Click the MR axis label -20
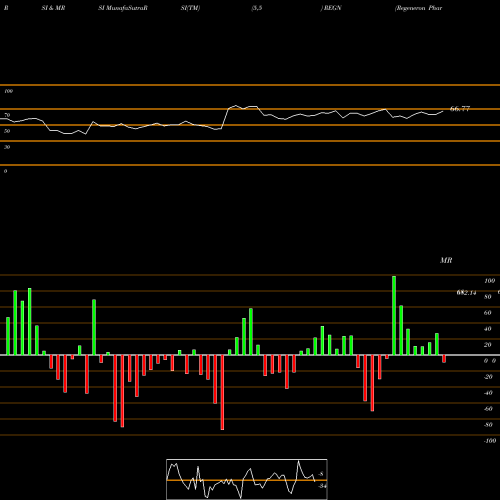Screen dimensions: 500x500 (488, 377)
